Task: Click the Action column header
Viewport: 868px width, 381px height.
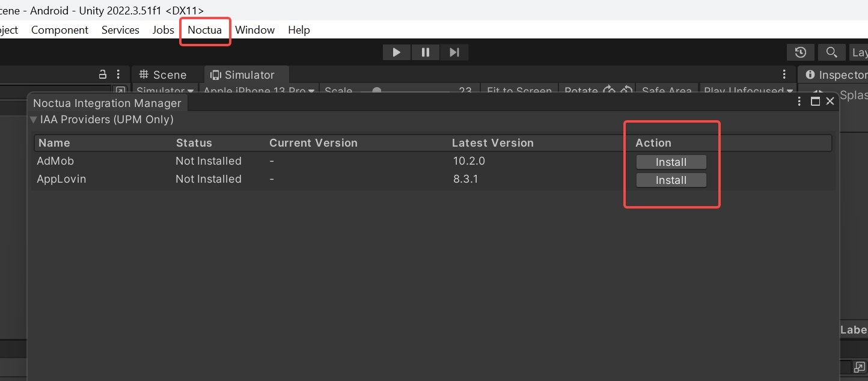Action: [x=653, y=143]
